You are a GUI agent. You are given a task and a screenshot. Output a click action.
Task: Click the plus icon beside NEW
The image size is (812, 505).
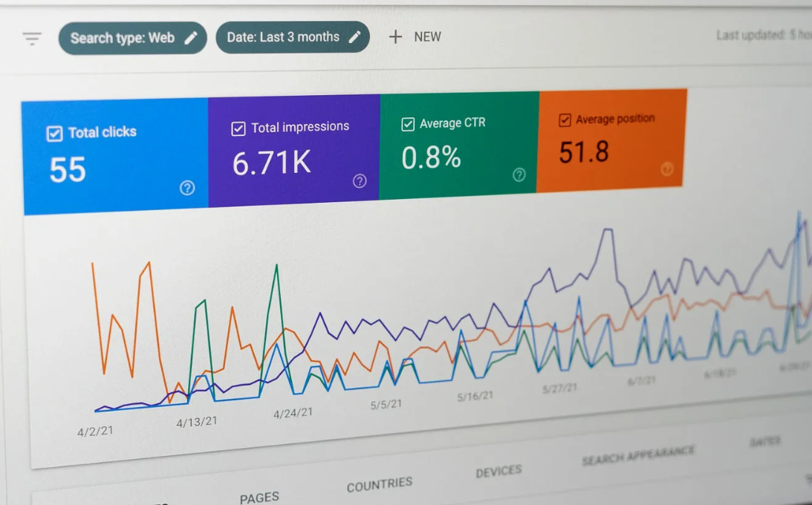[x=395, y=37]
